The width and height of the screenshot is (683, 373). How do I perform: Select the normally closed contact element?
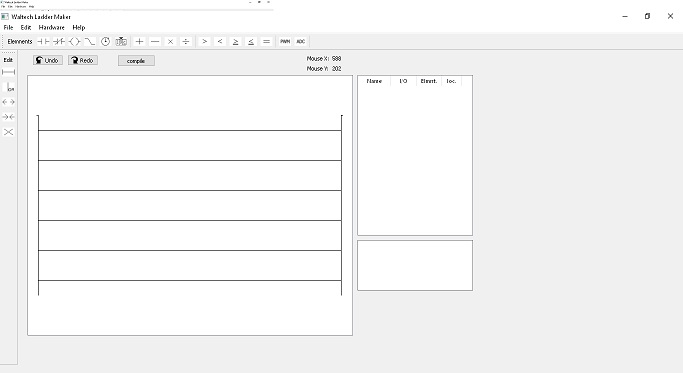[x=59, y=41]
